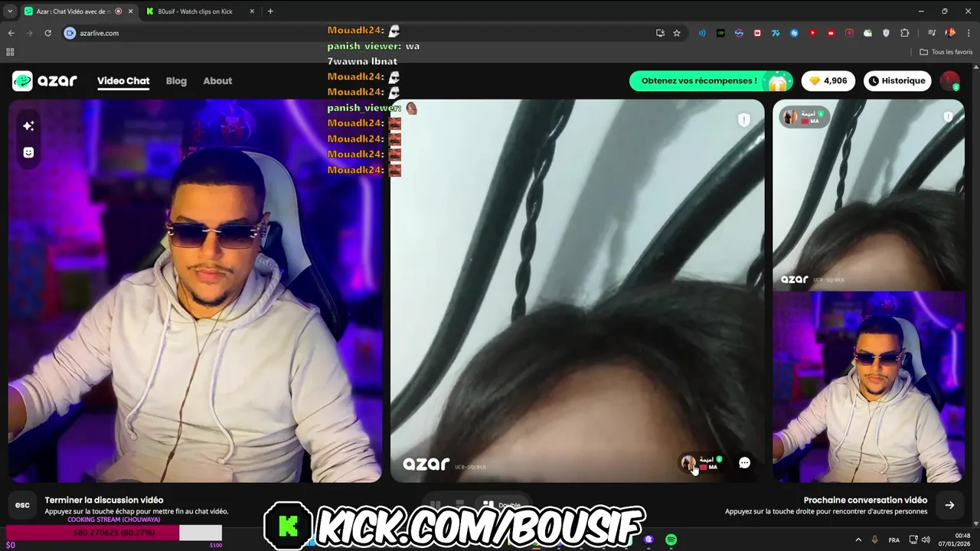Open the About page
This screenshot has width=980, height=551.
(x=217, y=81)
